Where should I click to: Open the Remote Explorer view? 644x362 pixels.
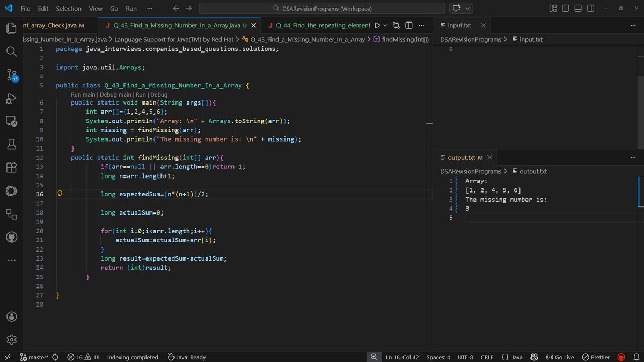pyautogui.click(x=12, y=122)
